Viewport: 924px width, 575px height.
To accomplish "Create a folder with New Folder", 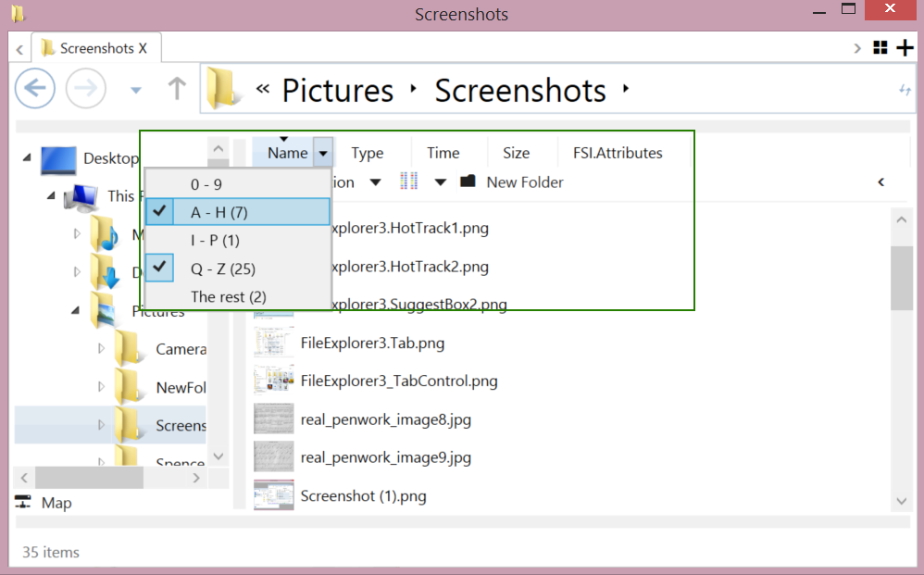I will (x=512, y=182).
